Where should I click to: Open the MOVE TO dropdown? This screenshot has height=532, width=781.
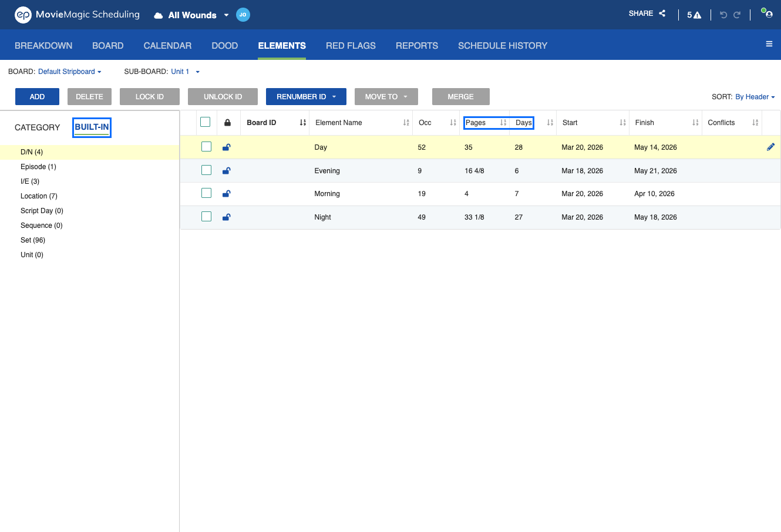click(x=386, y=96)
